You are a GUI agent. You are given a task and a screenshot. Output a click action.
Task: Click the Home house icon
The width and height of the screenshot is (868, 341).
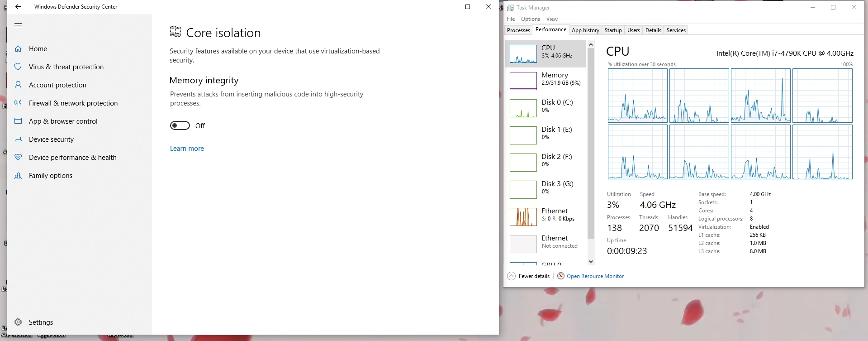click(18, 49)
